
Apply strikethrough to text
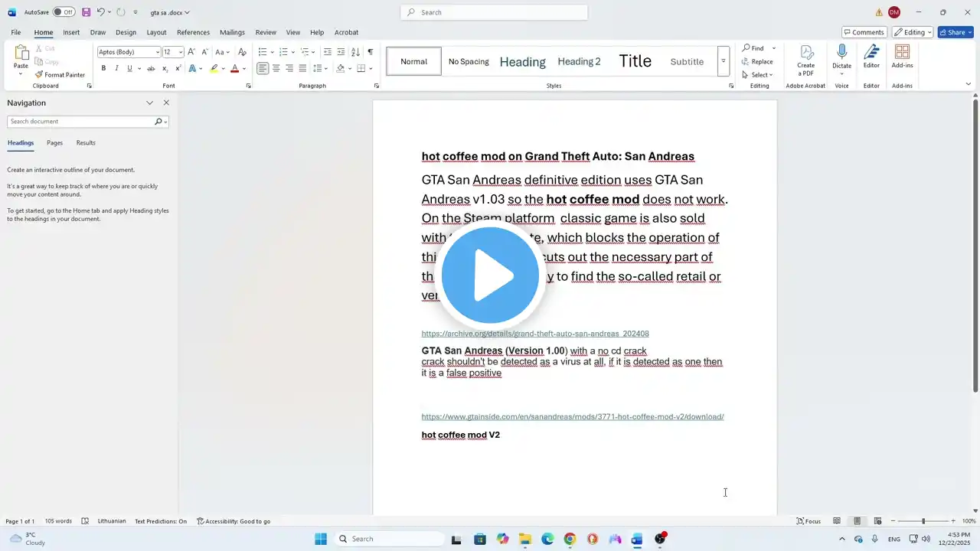click(151, 68)
